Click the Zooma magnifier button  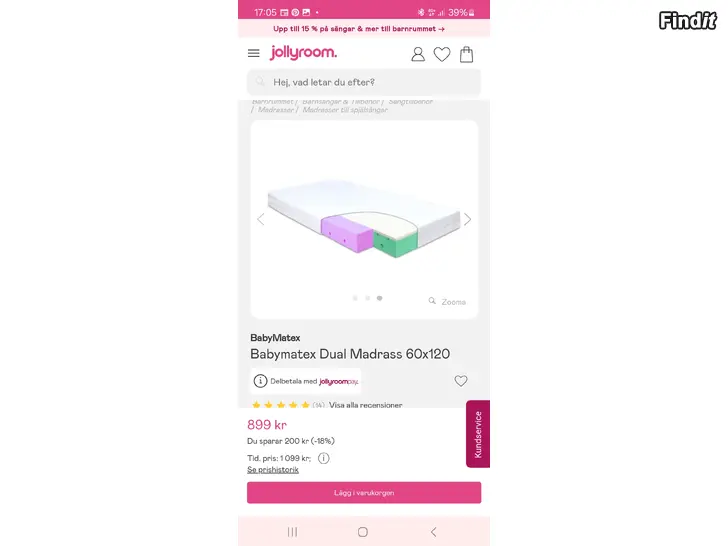pyautogui.click(x=447, y=302)
